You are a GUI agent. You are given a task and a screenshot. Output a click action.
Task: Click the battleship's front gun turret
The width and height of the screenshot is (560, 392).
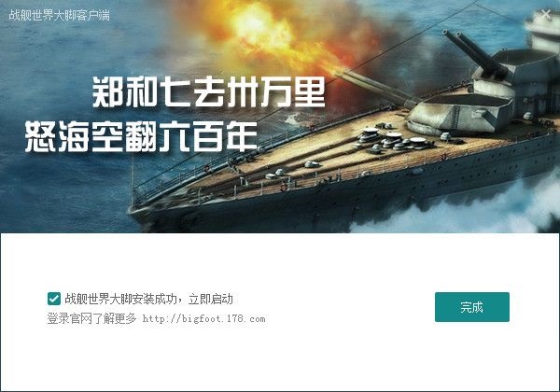pos(461,114)
